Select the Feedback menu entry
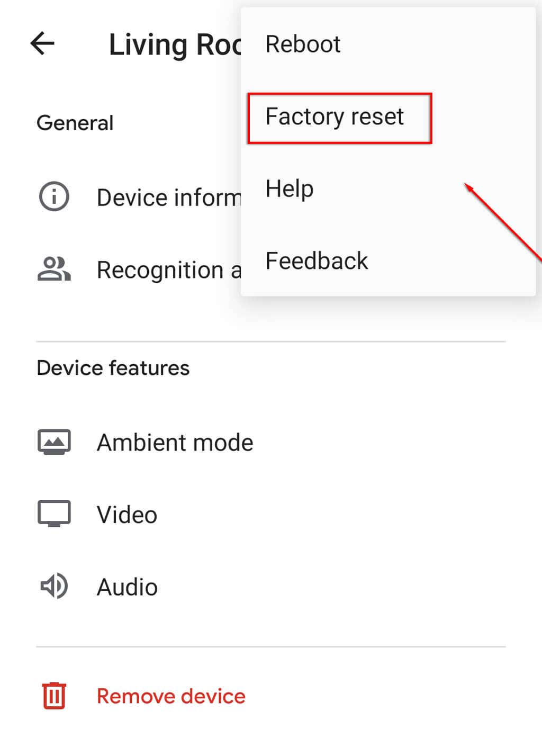The image size is (542, 756). 317,261
